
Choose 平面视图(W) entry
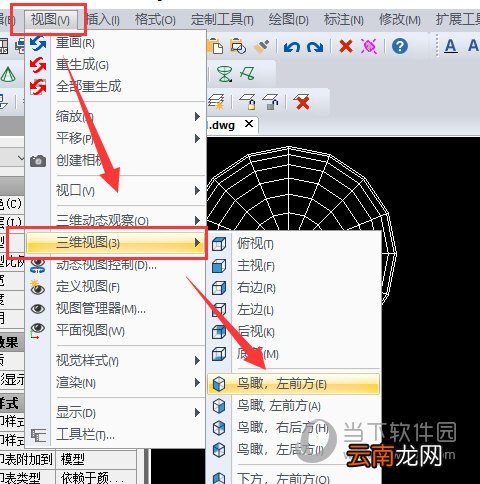point(116,331)
